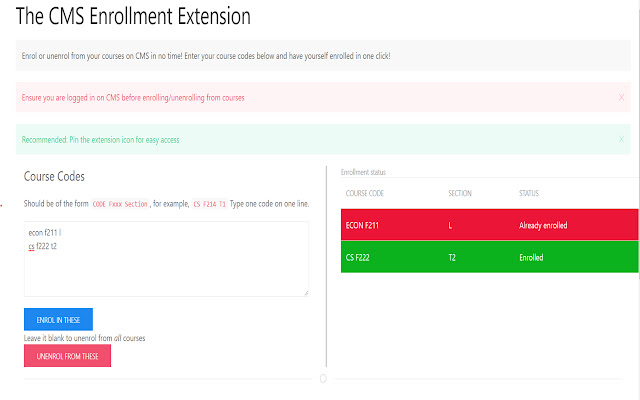Click the 'econ f211 l' line in textarea
The width and height of the screenshot is (640, 400).
44,233
